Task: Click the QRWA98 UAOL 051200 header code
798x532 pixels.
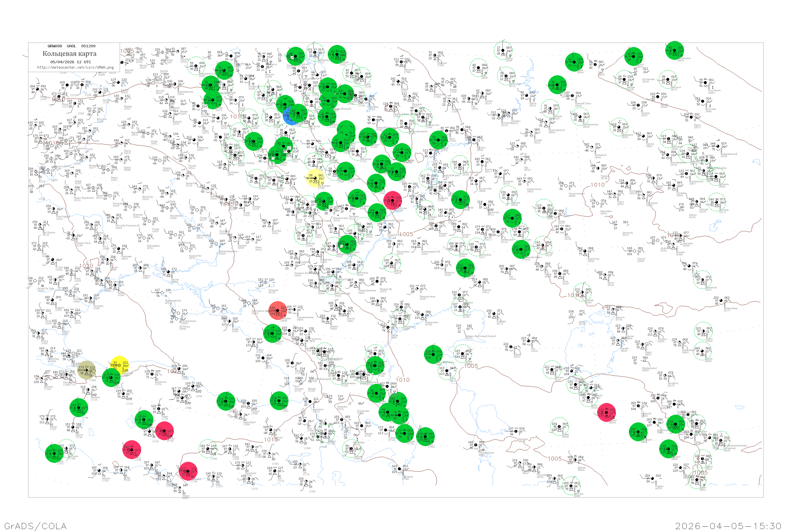Action: 72,46
